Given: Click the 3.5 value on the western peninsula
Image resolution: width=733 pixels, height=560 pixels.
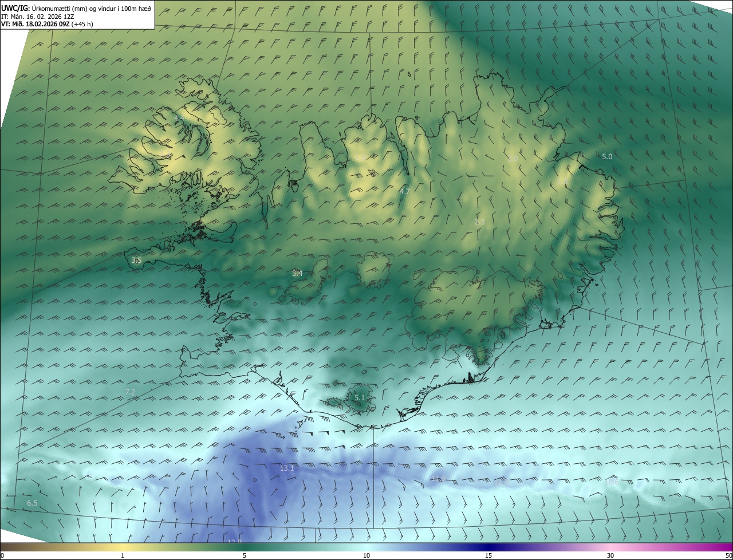Looking at the screenshot, I should 136,260.
